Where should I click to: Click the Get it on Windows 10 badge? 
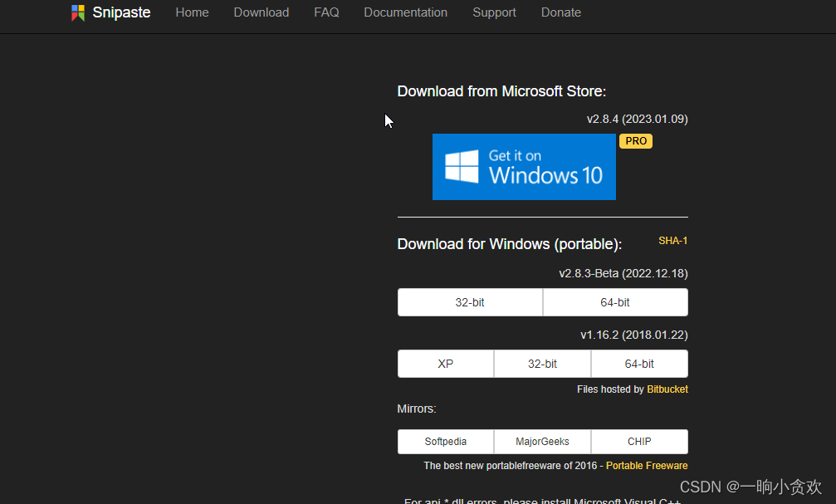[524, 167]
